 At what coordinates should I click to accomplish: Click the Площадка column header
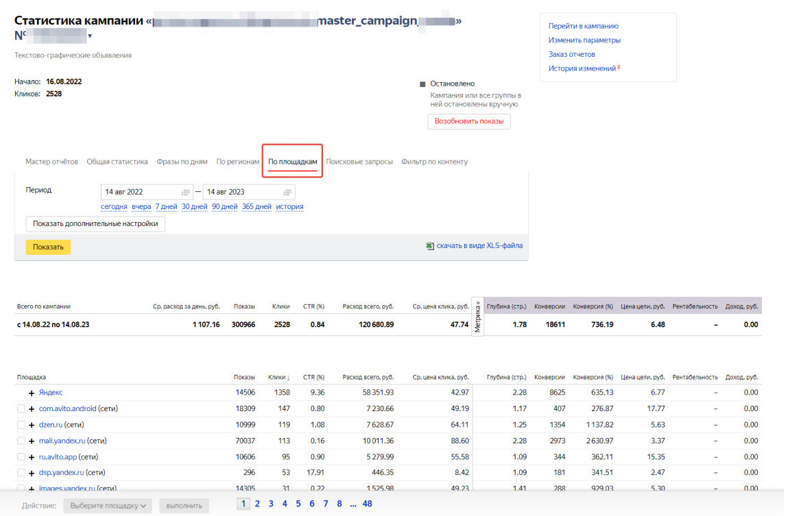[32, 378]
